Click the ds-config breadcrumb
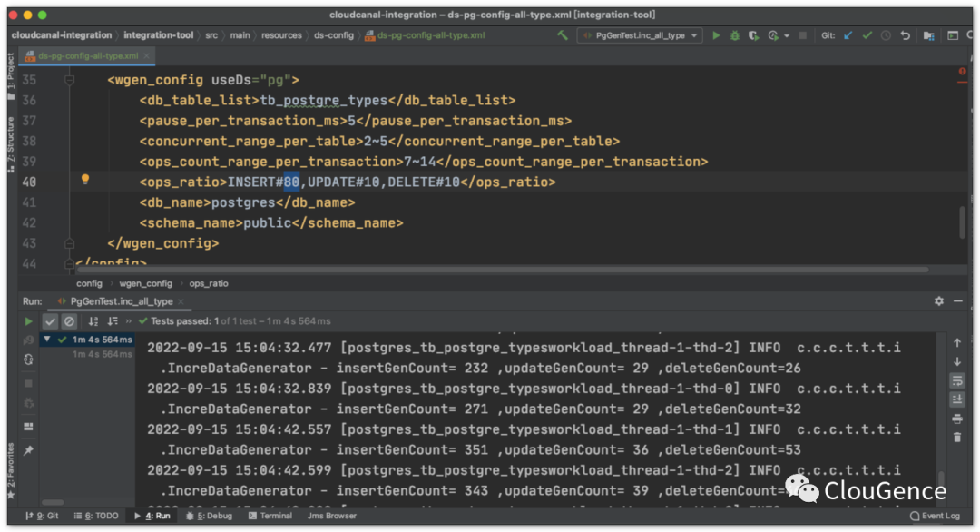The width and height of the screenshot is (980, 532). point(334,35)
